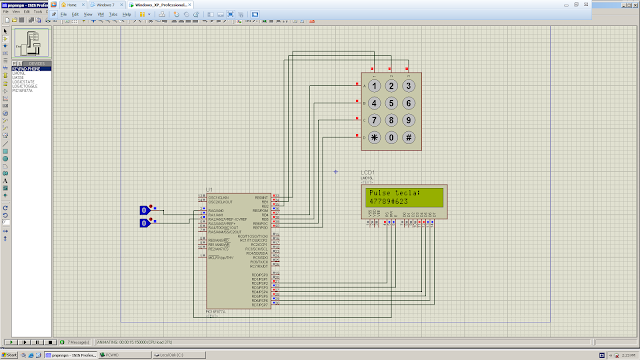Click the Rotate Anti-Clockwise icon
This screenshot has width=640, height=360.
click(x=5, y=215)
